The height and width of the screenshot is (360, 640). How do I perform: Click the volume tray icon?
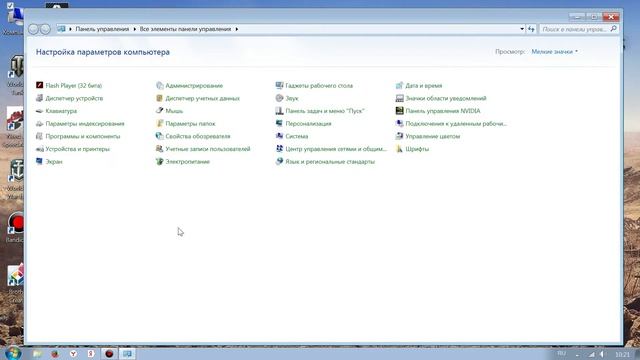[x=602, y=354]
